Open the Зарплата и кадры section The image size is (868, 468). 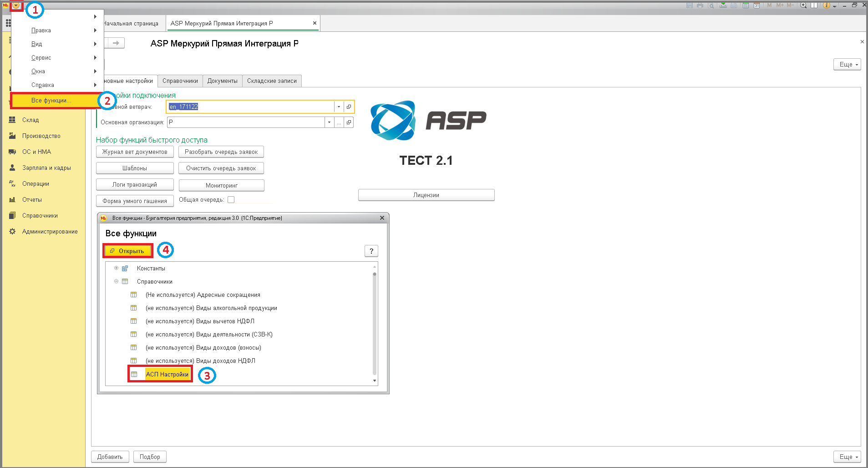pyautogui.click(x=46, y=168)
